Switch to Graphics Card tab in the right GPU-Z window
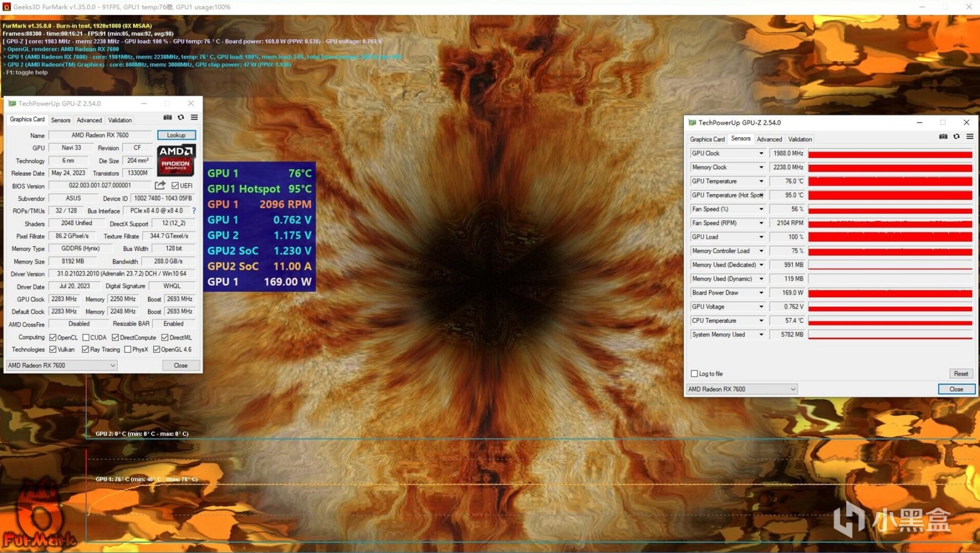Image resolution: width=980 pixels, height=553 pixels. click(707, 140)
